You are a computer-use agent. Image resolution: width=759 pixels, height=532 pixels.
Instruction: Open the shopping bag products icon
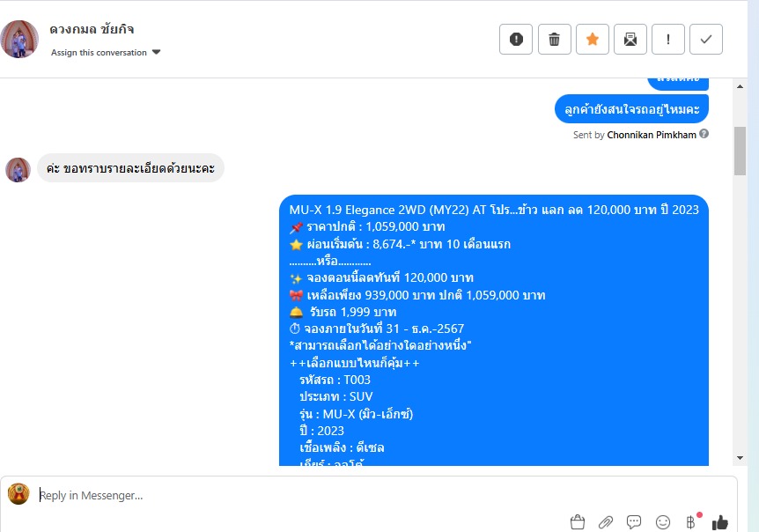pyautogui.click(x=577, y=521)
